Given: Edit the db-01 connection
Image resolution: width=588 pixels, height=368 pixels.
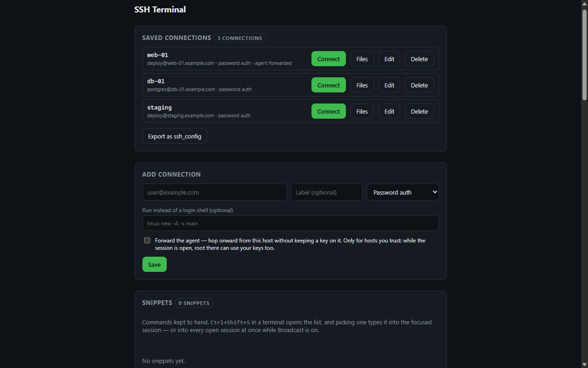Looking at the screenshot, I should coord(389,85).
